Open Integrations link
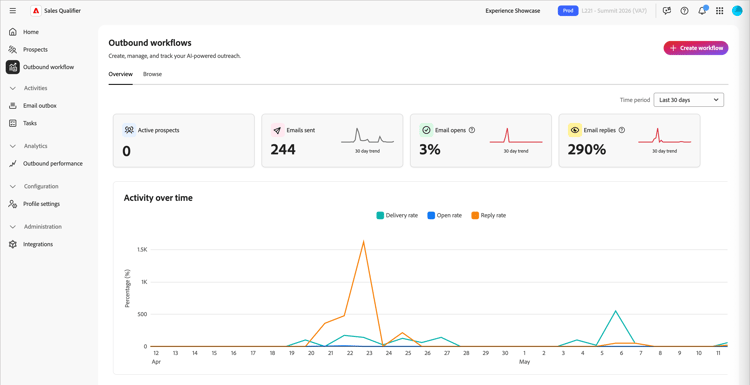Viewport: 750px width, 385px height. [38, 244]
